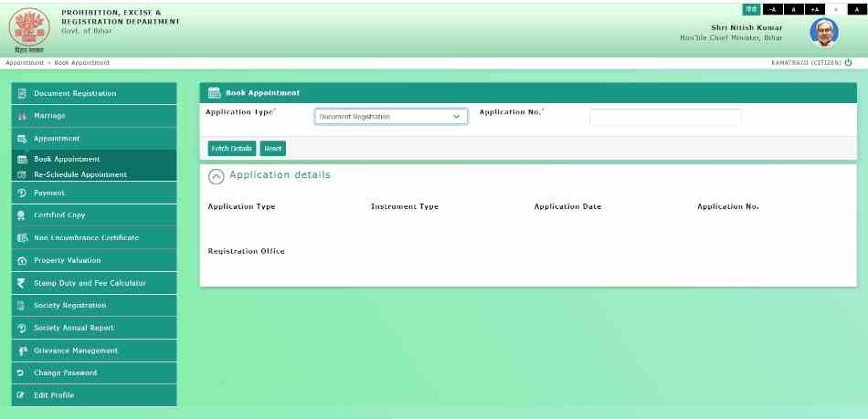Click the Instrument Type column label
Screen dimensions: 868x419
tap(405, 206)
